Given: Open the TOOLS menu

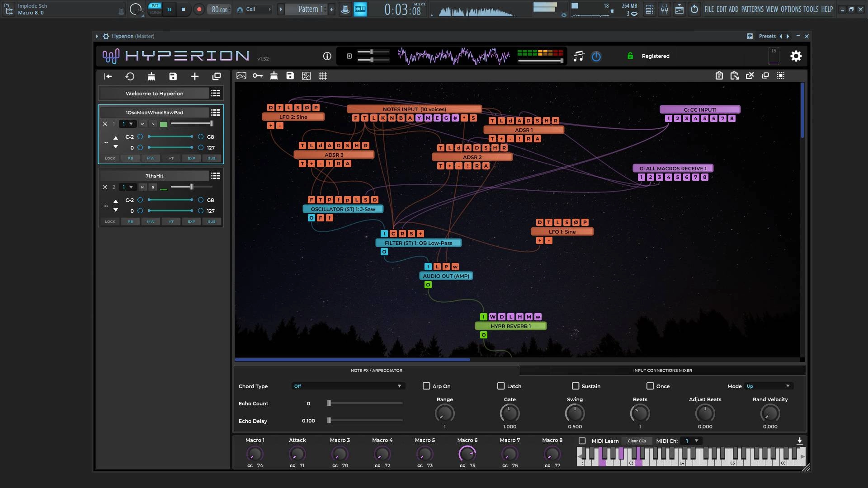Looking at the screenshot, I should (811, 9).
